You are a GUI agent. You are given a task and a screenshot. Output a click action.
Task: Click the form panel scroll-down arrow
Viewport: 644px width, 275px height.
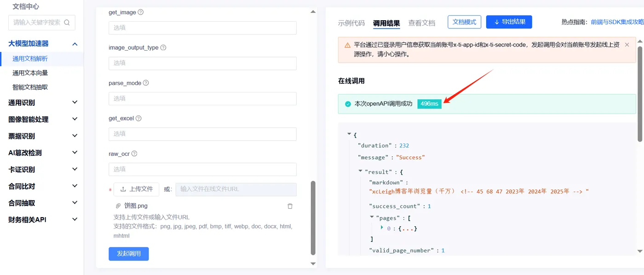(313, 264)
